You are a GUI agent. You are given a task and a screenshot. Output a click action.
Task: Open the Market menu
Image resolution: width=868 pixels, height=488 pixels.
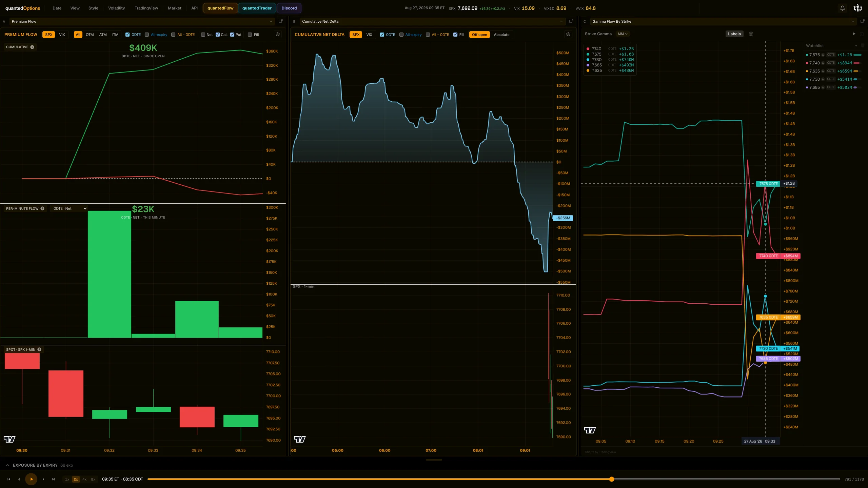pos(175,8)
